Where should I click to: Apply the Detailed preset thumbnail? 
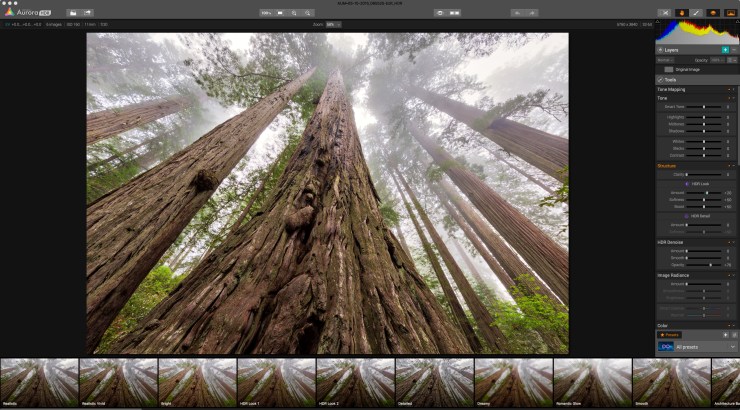[x=435, y=383]
